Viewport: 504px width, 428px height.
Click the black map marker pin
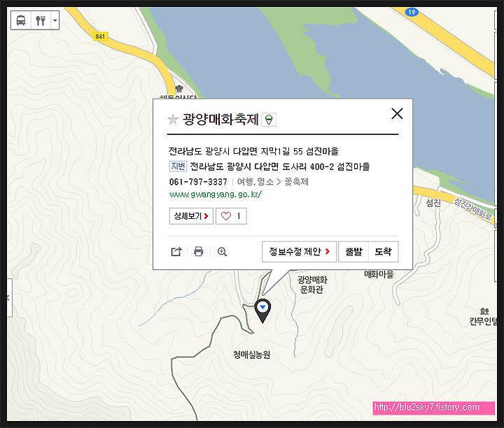pos(262,311)
